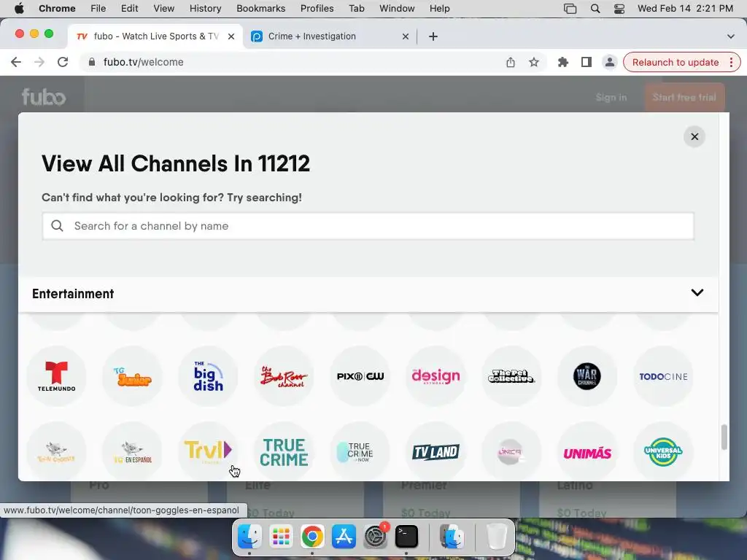This screenshot has height=560, width=747.
Task: Open the Bookmarks menu
Action: 260,8
